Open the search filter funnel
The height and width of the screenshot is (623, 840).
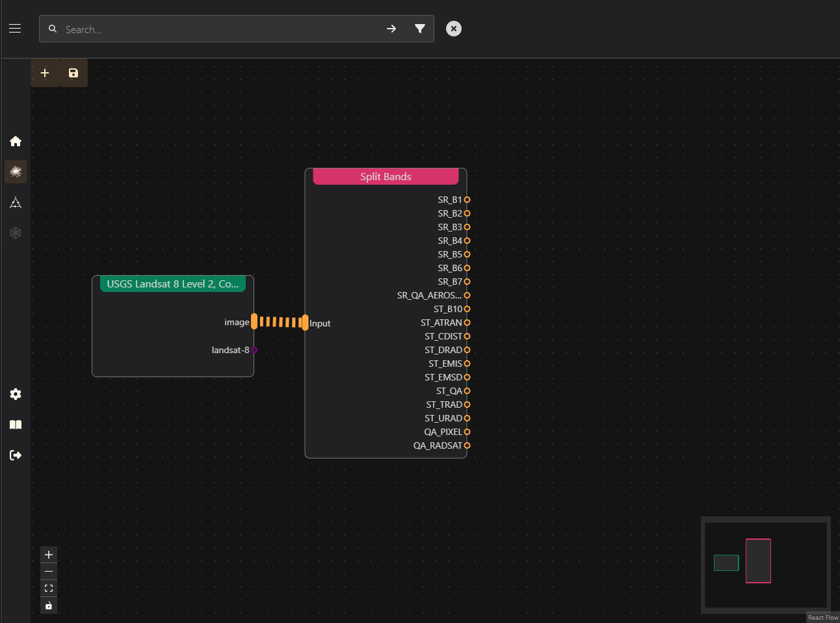420,29
